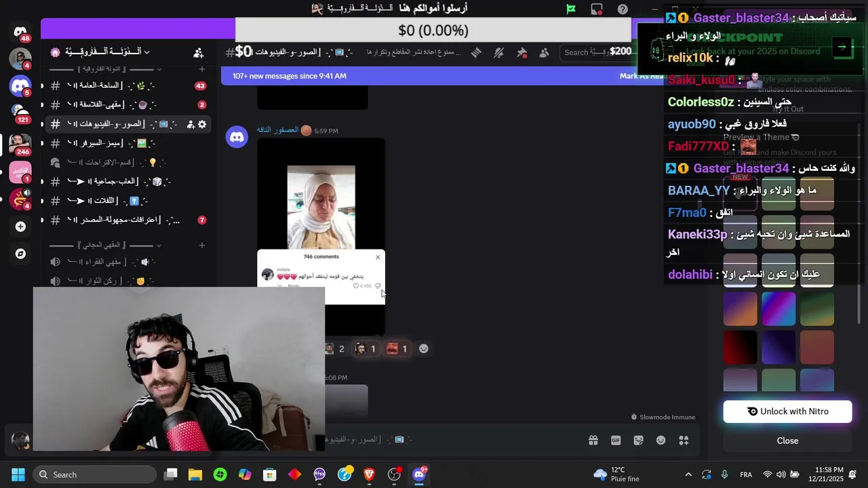The width and height of the screenshot is (868, 488).
Task: Open the server icon with badge 121
Action: 20,113
